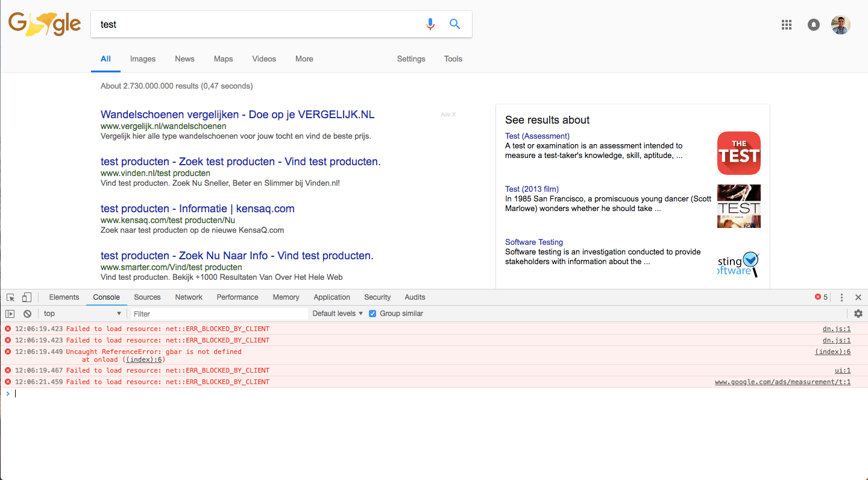Dismiss the ad with the Ads X toggle

click(x=453, y=114)
